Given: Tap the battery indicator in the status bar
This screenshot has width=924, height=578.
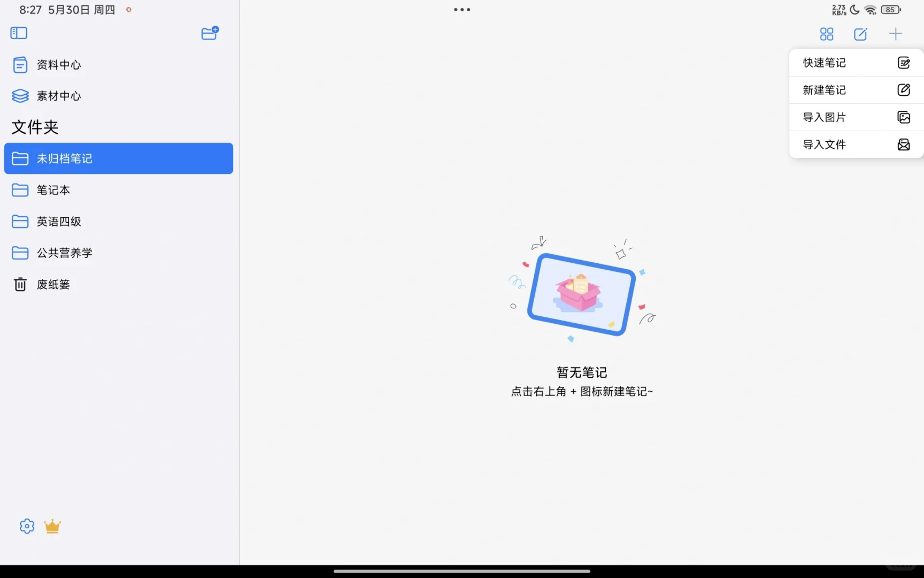Looking at the screenshot, I should [890, 10].
